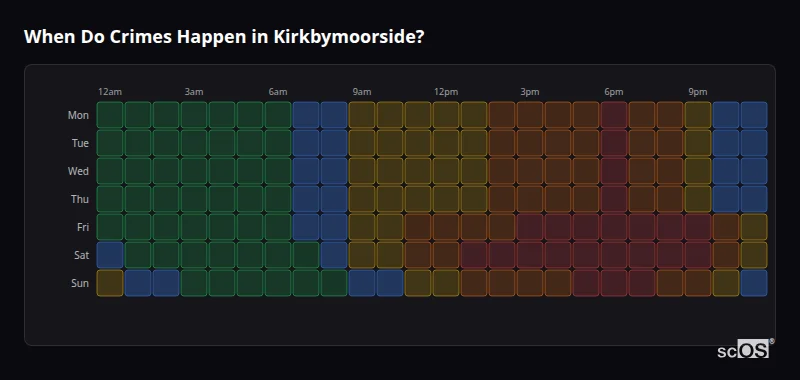The image size is (800, 380).
Task: Click the '3pm' column label
Action: tap(530, 92)
